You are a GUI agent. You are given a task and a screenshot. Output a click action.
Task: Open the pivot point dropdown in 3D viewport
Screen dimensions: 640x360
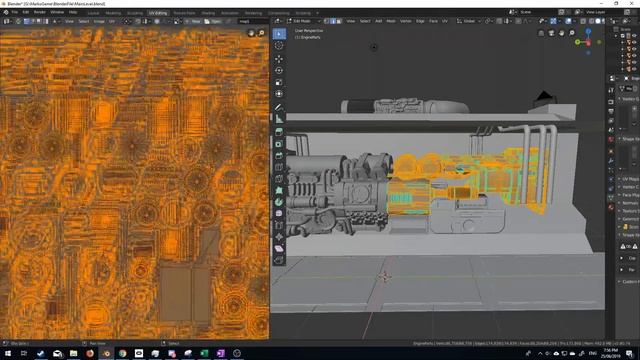pyautogui.click(x=488, y=21)
